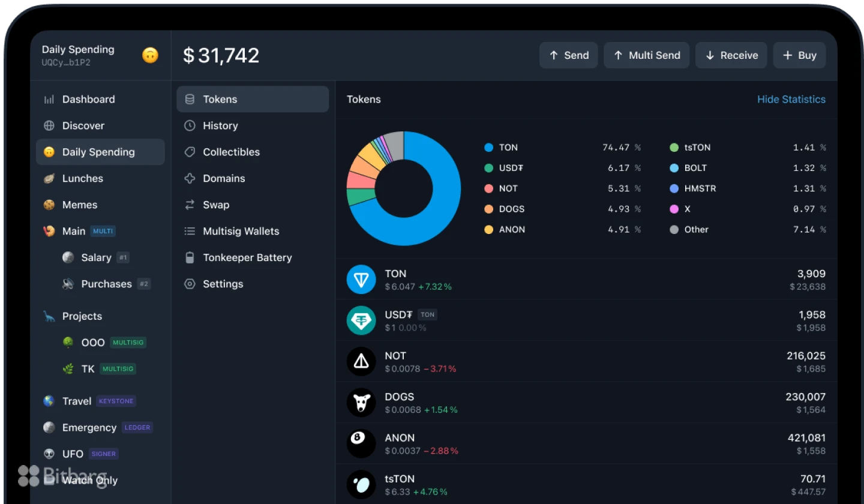Expand the Projects wallet folder

point(82,316)
